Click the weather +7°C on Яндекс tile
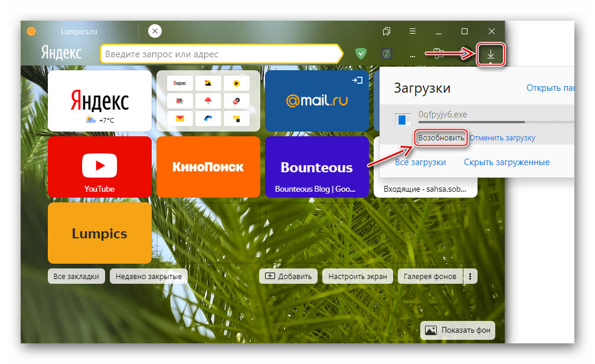The image size is (595, 364). [x=100, y=120]
